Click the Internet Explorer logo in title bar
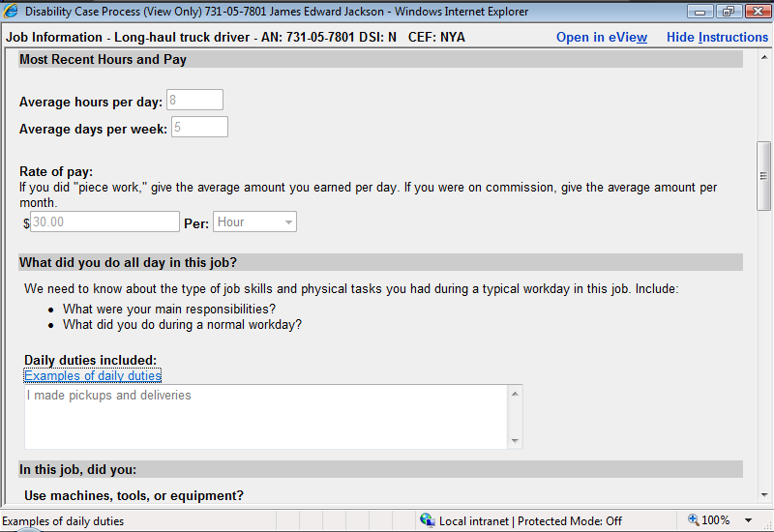774x532 pixels. (x=12, y=12)
